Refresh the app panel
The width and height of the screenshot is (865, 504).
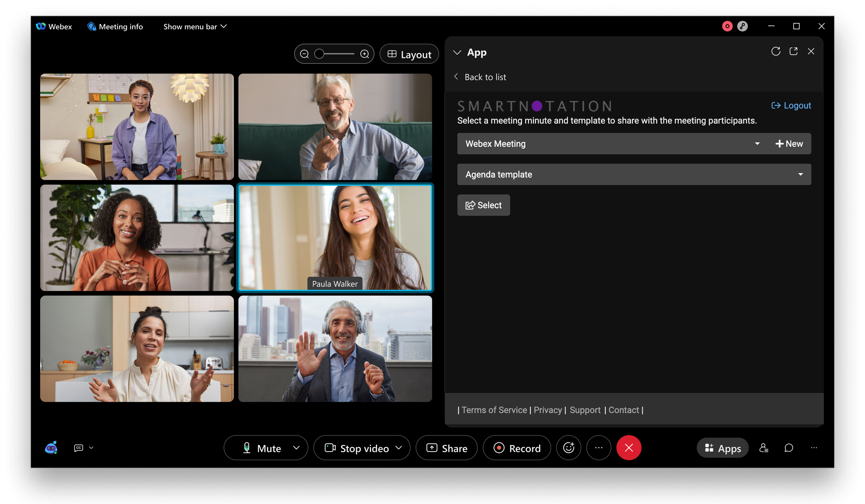(x=776, y=51)
